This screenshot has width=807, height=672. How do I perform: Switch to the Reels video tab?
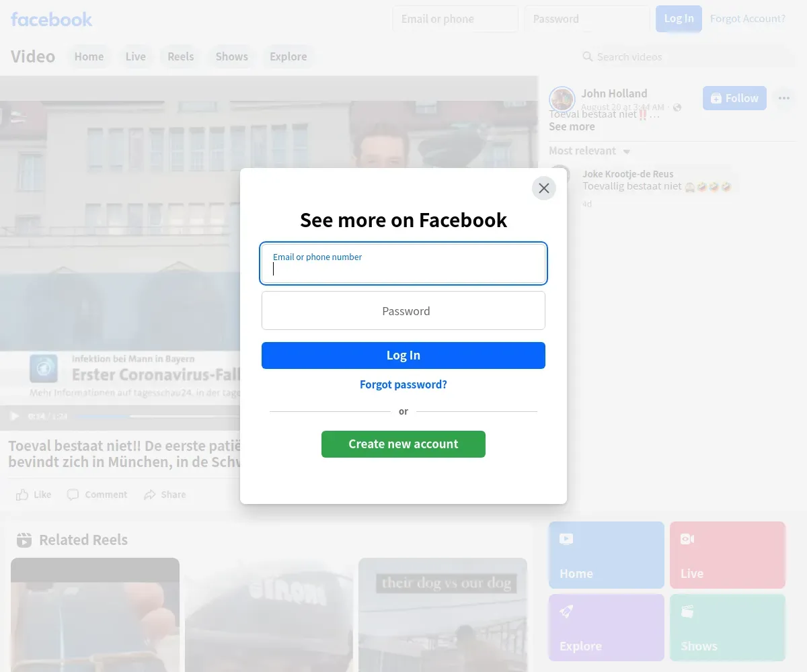click(181, 56)
